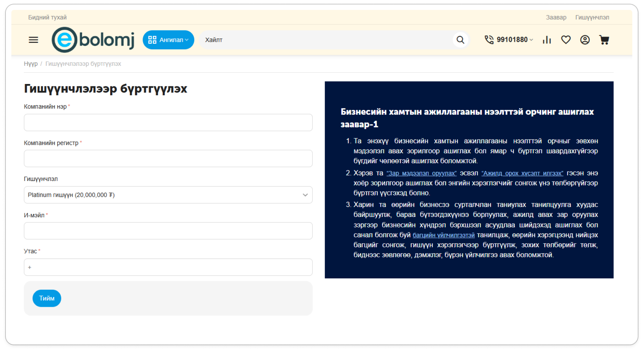Click the ebolomj logo

pos(93,40)
